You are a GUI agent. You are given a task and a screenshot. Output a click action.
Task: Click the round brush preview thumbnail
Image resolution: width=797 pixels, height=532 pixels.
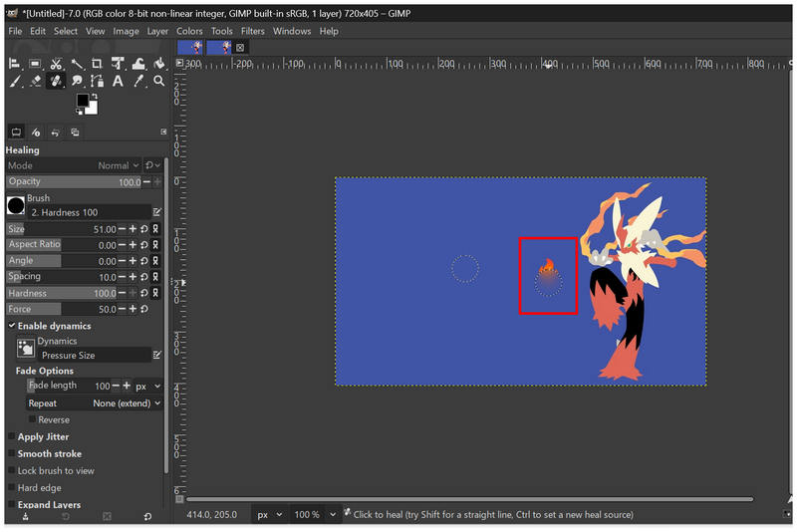click(x=16, y=205)
